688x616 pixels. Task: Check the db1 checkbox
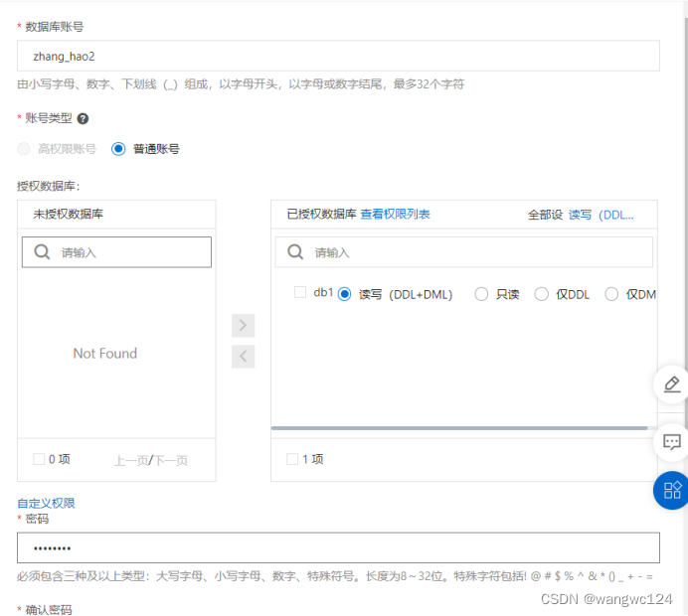[x=300, y=292]
